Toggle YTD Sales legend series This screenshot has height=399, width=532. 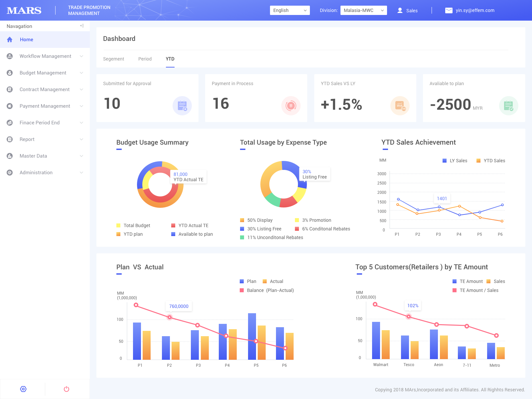[491, 161]
